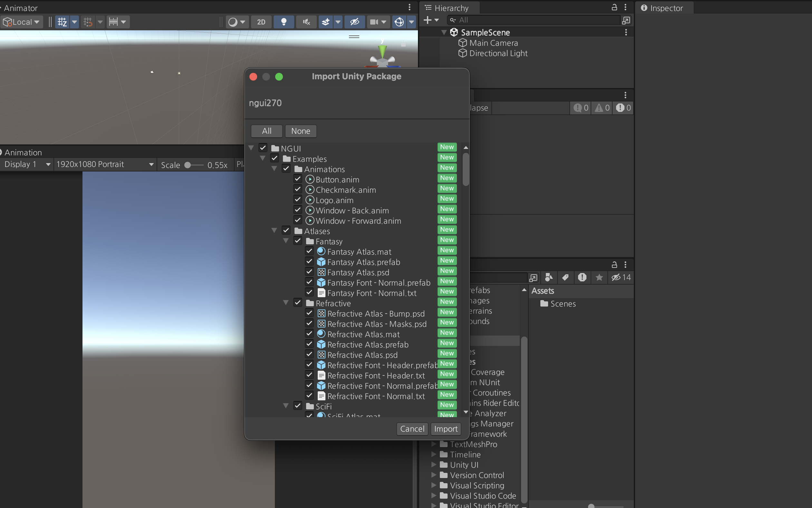Click the favorites star icon in Project panel
This screenshot has height=508, width=812.
599,277
